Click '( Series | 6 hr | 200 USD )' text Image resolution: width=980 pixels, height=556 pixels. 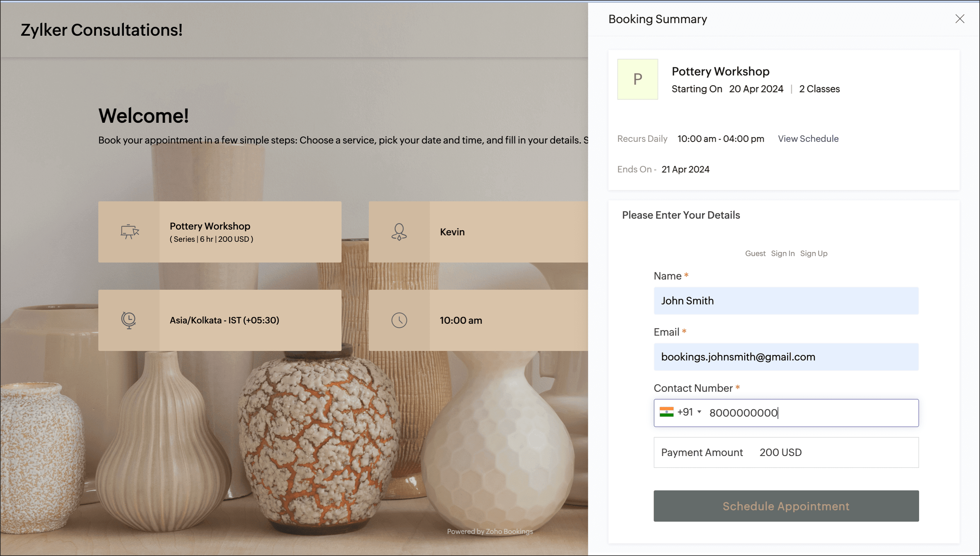pos(211,239)
